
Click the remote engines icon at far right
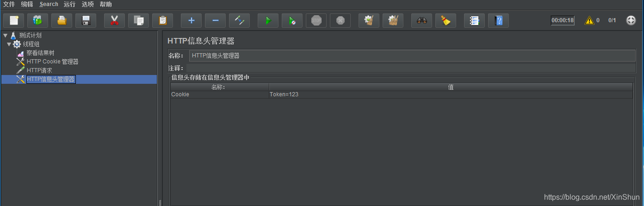[631, 20]
